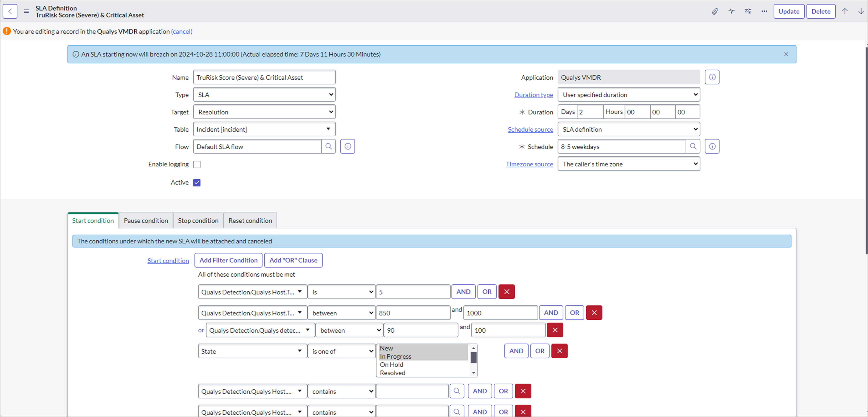Expand the Duration type dropdown
The height and width of the screenshot is (417, 868).
tap(629, 95)
